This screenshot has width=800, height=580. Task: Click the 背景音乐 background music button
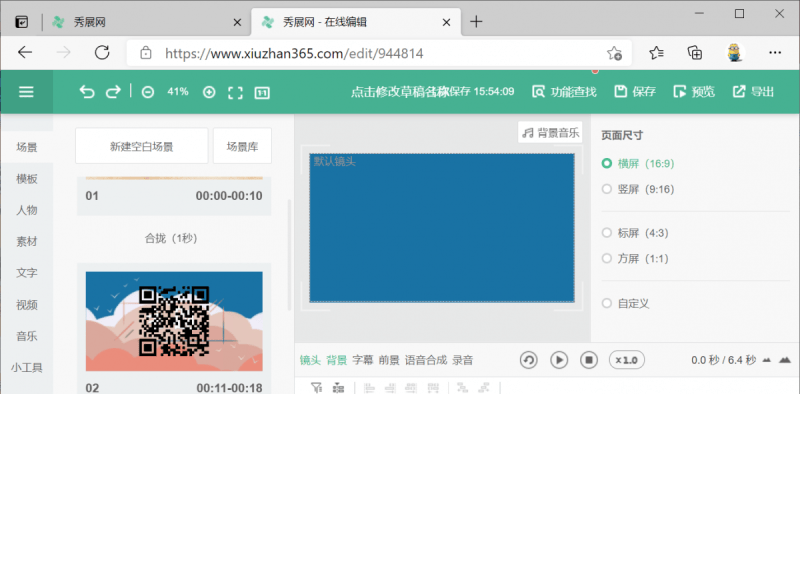point(549,131)
